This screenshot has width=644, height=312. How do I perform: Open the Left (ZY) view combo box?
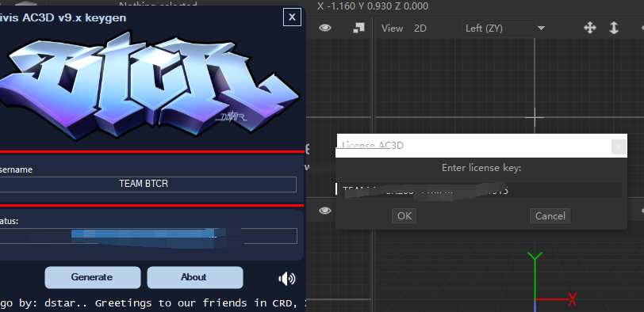coord(499,29)
